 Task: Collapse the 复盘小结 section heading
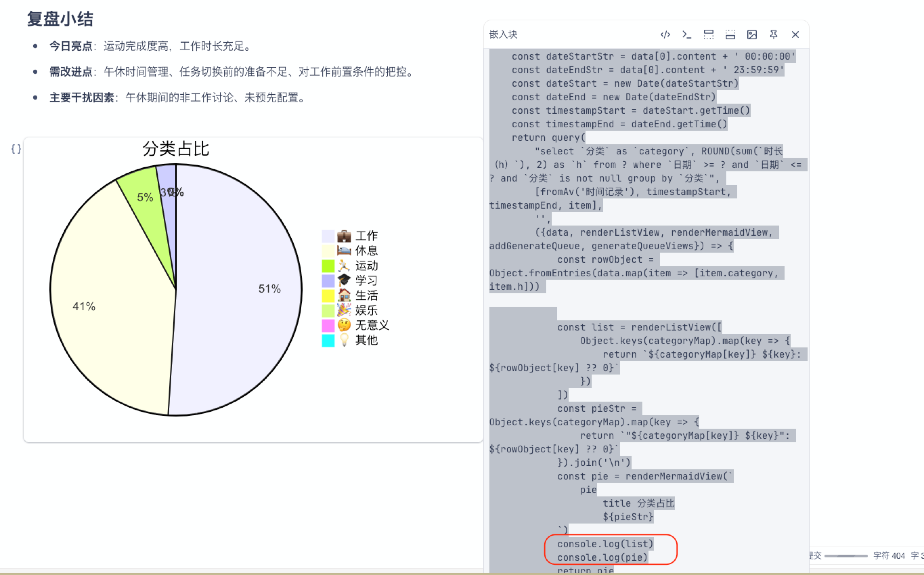[60, 19]
